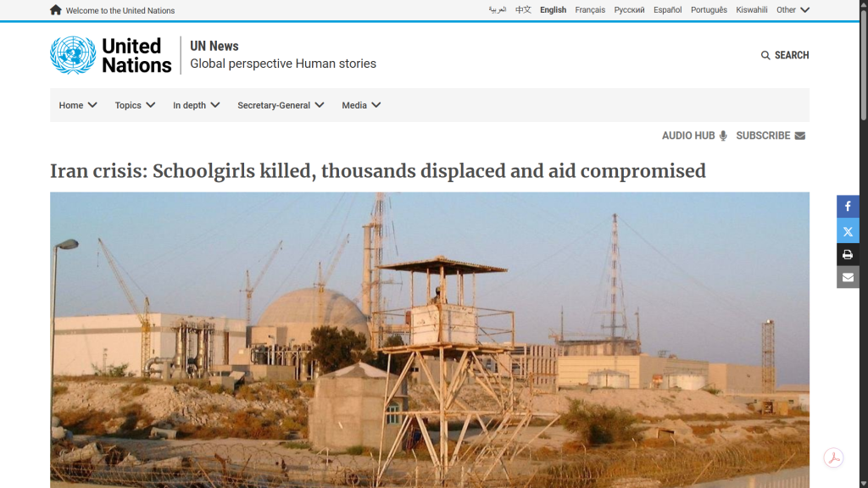Switch language to Français
Screen dimensions: 868x488
coord(590,10)
